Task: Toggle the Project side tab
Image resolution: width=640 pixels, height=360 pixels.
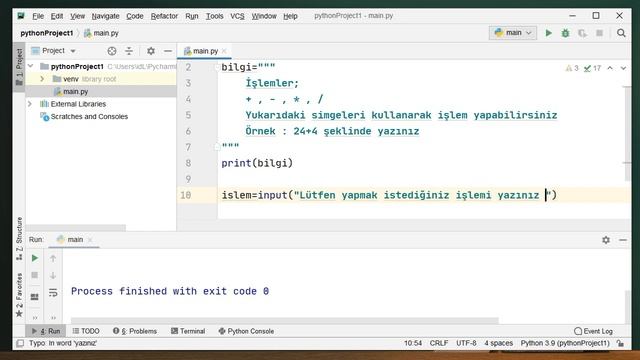Action: [19, 67]
